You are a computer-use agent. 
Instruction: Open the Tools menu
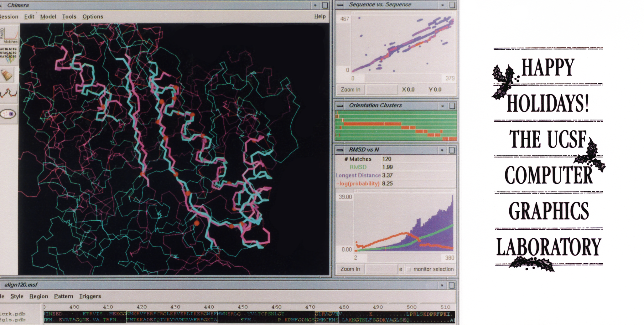(x=69, y=17)
